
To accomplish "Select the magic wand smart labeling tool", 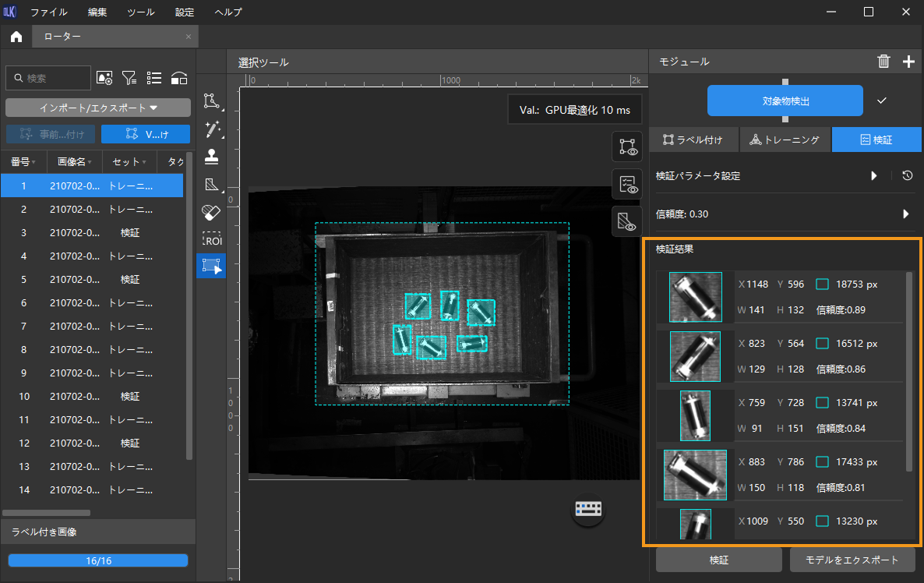I will 210,129.
